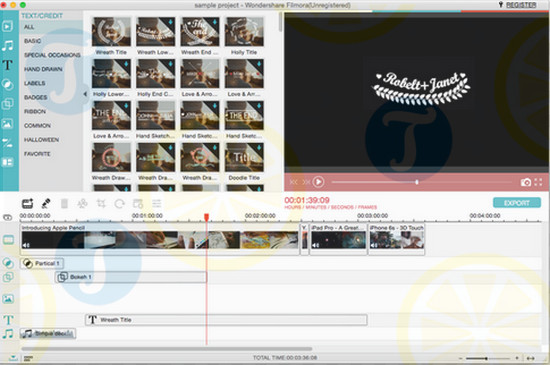Select the Holly End C... thumbnail
Screen dimensions: 550x365
pyautogui.click(x=155, y=74)
